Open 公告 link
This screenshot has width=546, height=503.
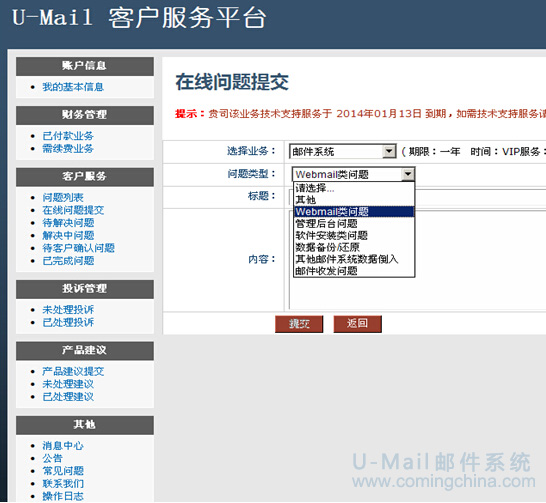(x=52, y=458)
